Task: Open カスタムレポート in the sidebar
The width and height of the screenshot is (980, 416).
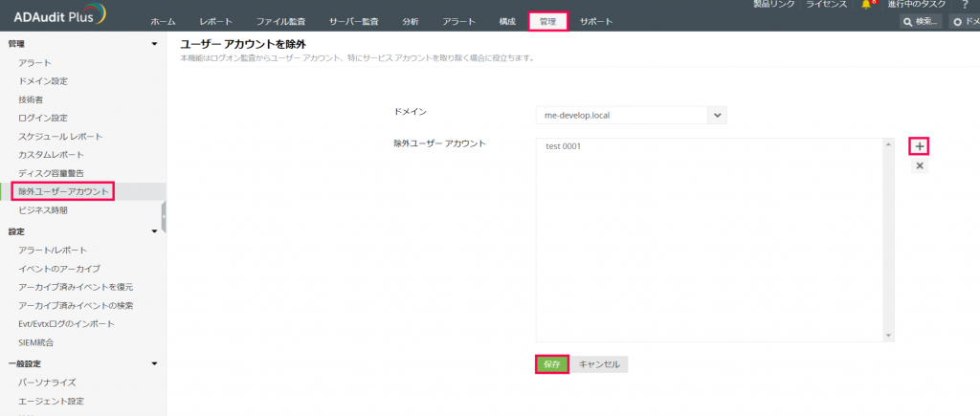Action: pyautogui.click(x=52, y=154)
